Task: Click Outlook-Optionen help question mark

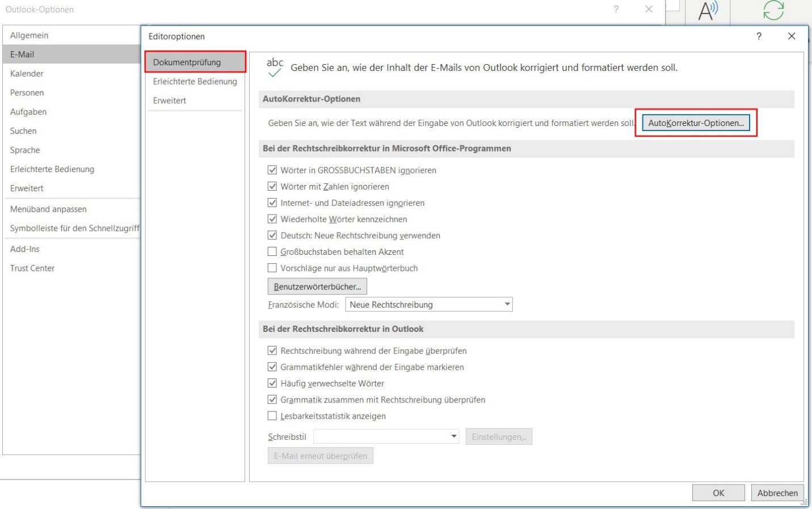Action: 616,9
